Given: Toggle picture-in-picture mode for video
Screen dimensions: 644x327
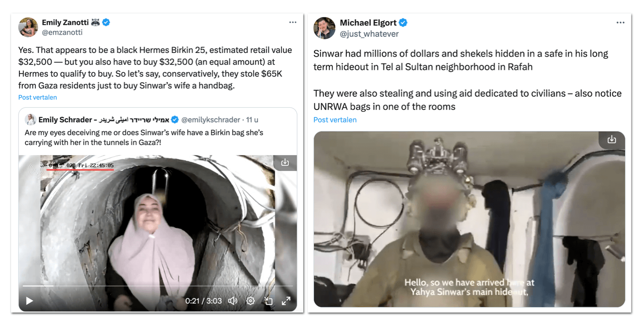Looking at the screenshot, I should coord(268,301).
